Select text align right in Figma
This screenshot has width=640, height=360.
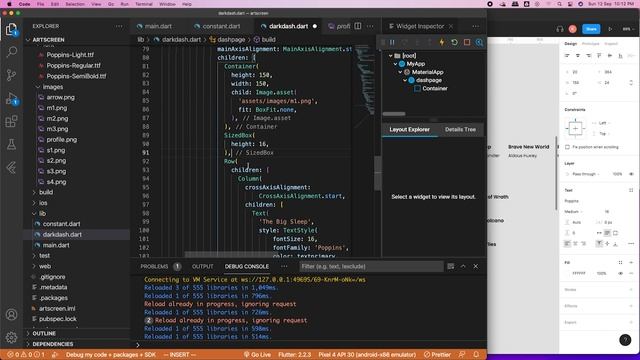tap(584, 244)
